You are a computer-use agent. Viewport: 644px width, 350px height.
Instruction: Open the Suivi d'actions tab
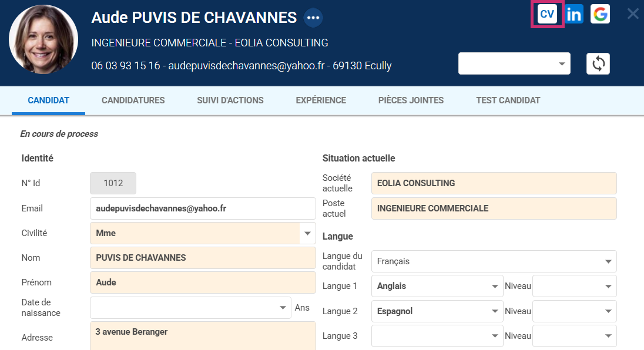pyautogui.click(x=230, y=100)
